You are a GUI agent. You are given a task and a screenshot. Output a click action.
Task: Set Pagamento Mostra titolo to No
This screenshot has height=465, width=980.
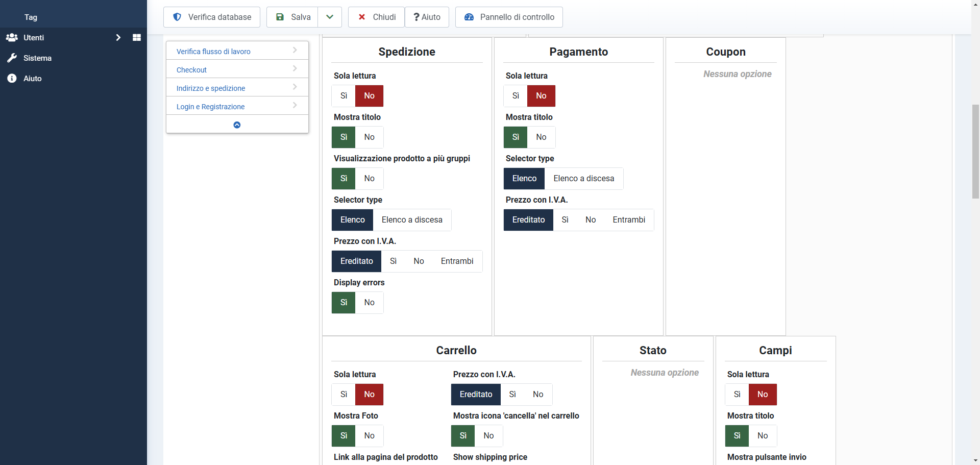(541, 137)
